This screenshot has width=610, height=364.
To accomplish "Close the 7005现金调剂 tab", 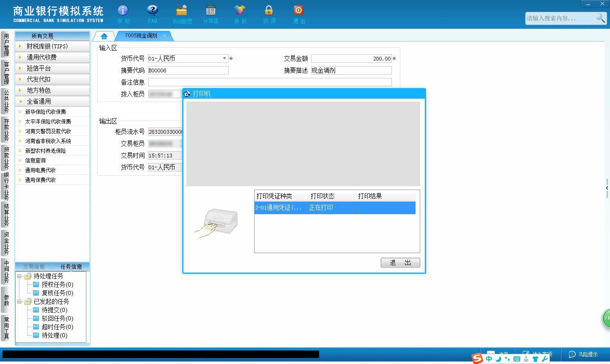I will 164,36.
